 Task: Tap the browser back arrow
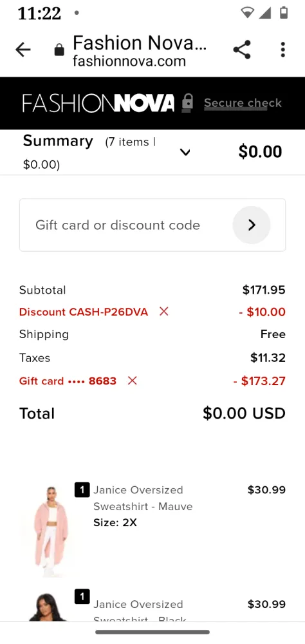[23, 50]
